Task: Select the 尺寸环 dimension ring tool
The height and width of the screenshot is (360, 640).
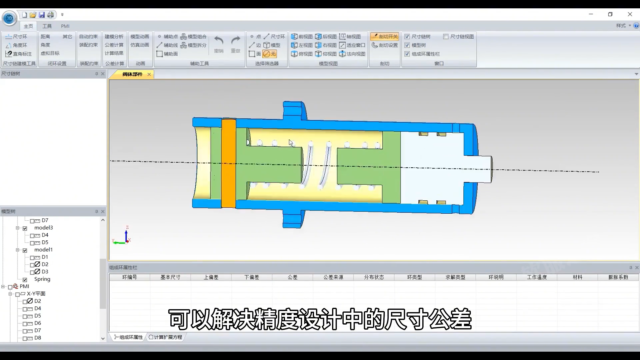Action: coord(16,36)
